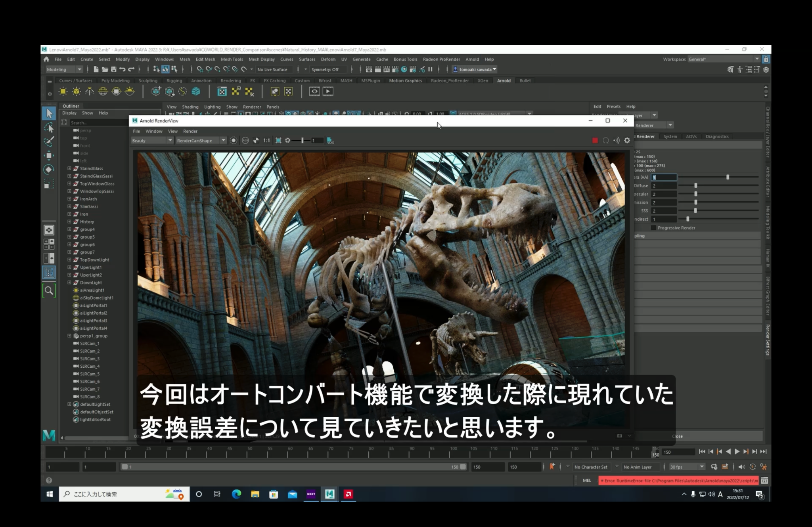Expand the StaindGlass node in Outliner
The height and width of the screenshot is (527, 812).
(69, 168)
